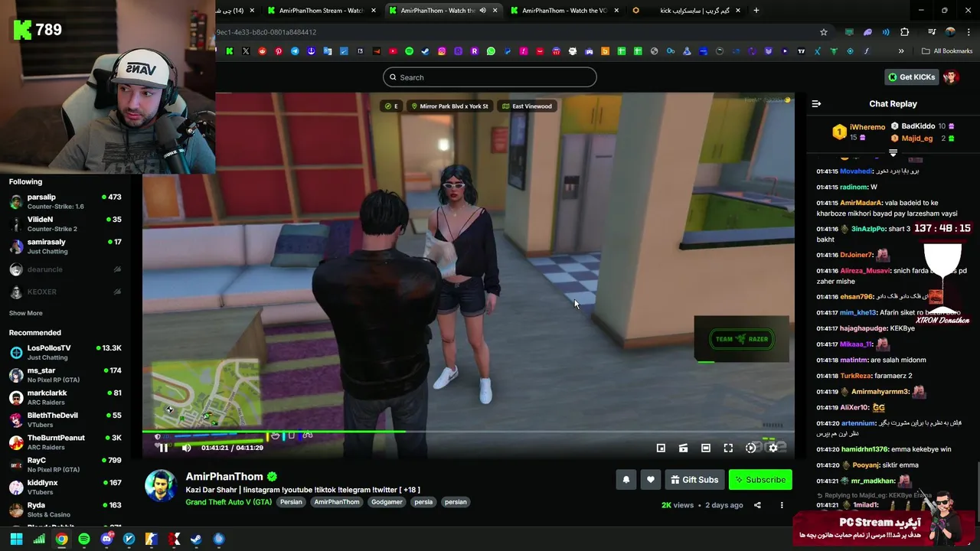
Task: Open AmirPhanThom channel avatar
Action: [161, 486]
